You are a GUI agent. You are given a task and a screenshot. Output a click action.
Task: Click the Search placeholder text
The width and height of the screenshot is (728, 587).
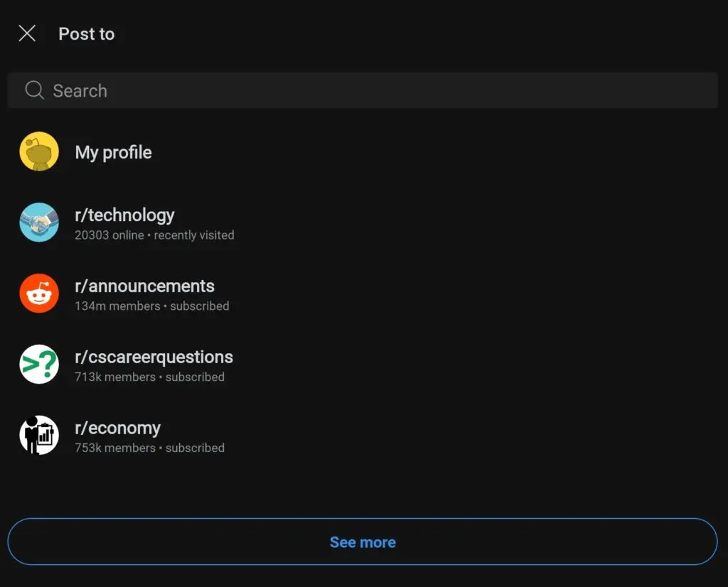click(80, 91)
